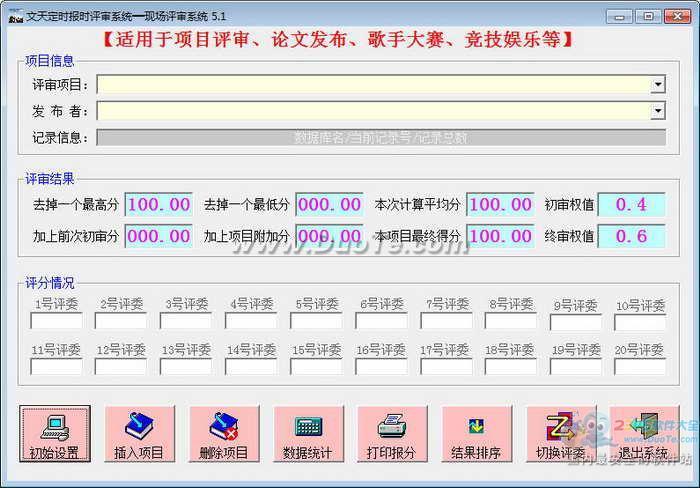Click the 项目信息 group title

50,61
